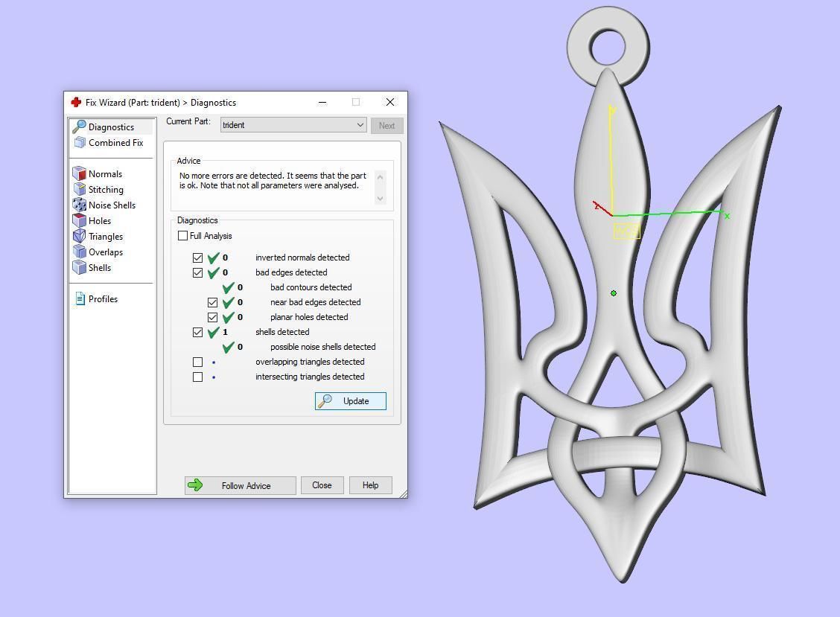The image size is (840, 617).
Task: Click the resize grip of Fix Wizard
Action: tap(404, 493)
